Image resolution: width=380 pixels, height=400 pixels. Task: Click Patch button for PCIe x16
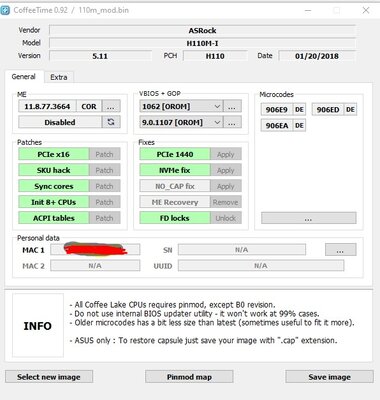coord(105,154)
